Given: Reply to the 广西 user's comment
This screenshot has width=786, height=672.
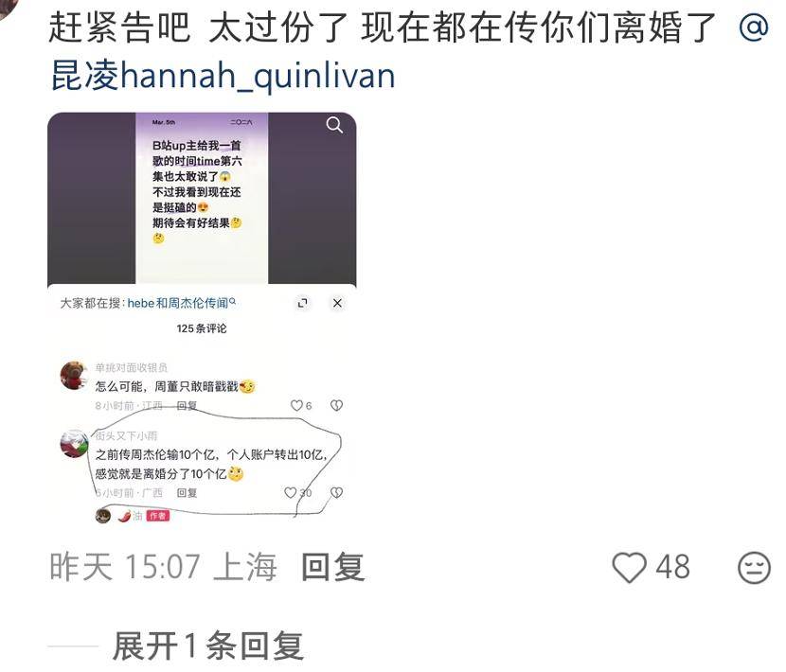Looking at the screenshot, I should pyautogui.click(x=187, y=492).
